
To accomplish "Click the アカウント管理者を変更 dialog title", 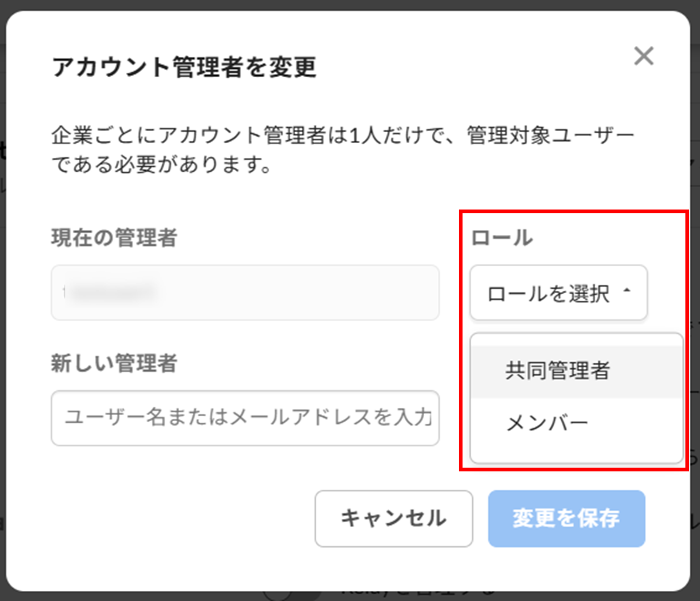I will click(184, 67).
